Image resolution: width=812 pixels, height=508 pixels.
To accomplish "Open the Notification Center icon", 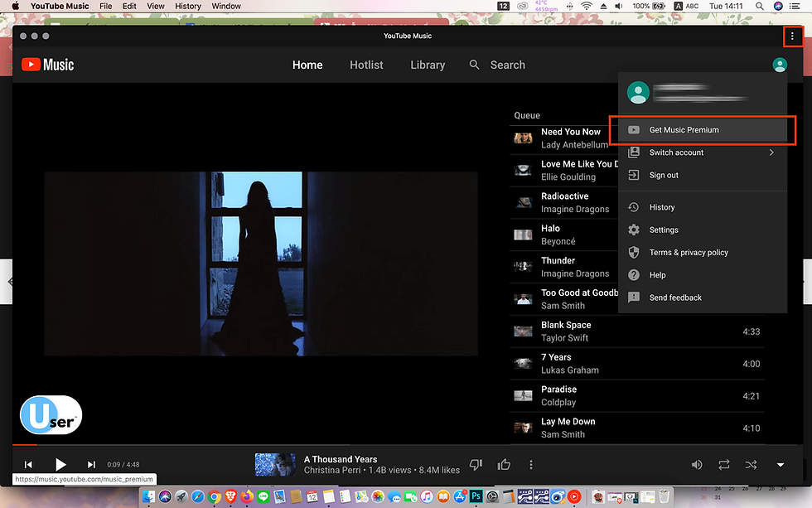I will point(795,6).
